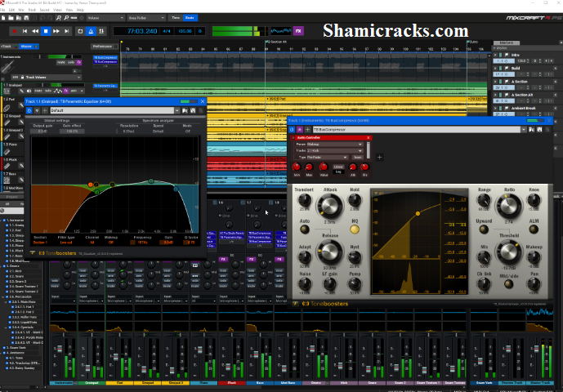Toggle the metronome button
563x392 pixels.
pyautogui.click(x=91, y=31)
